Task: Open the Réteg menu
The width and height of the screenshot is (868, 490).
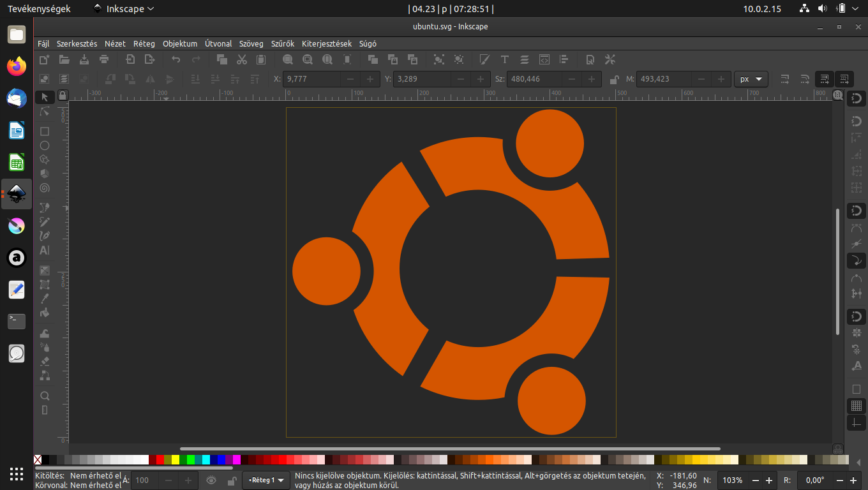Action: click(144, 44)
